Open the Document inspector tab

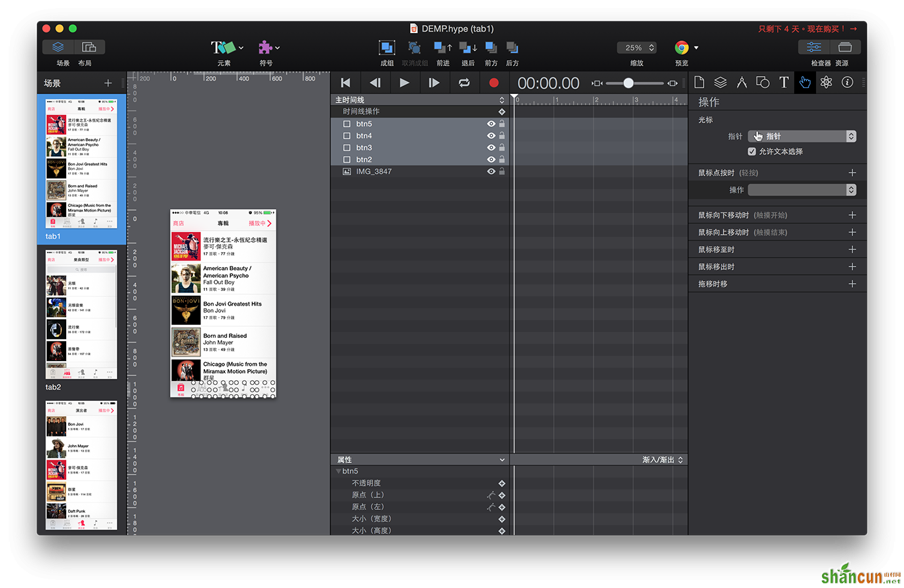(699, 82)
